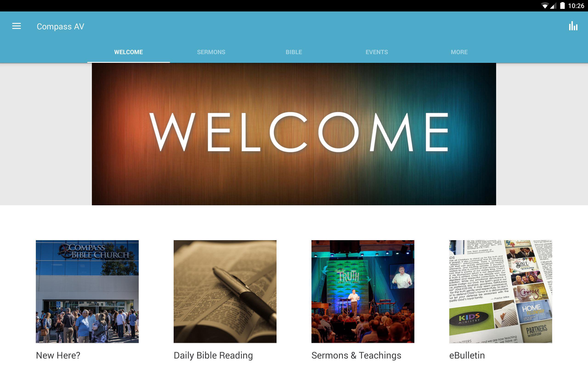Open the MORE tab
The image size is (588, 367).
[459, 52]
